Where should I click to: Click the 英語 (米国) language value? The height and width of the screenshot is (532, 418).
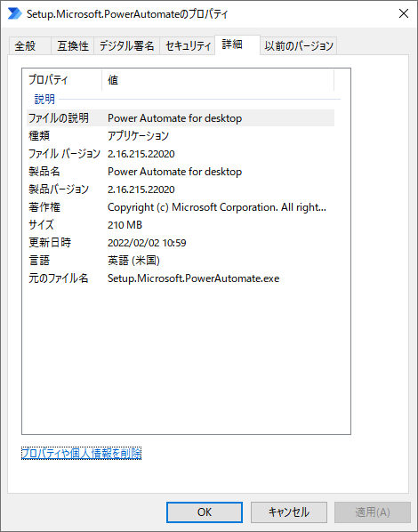133,261
